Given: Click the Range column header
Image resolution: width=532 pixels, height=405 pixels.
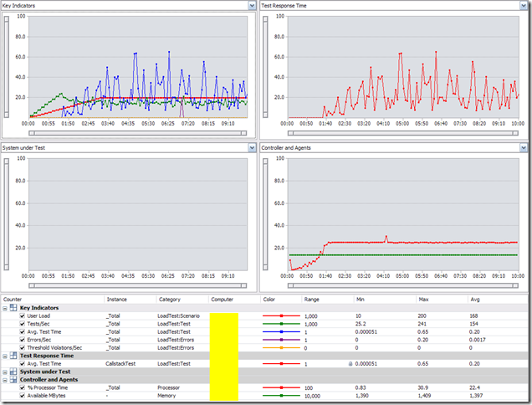Looking at the screenshot, I should [311, 300].
